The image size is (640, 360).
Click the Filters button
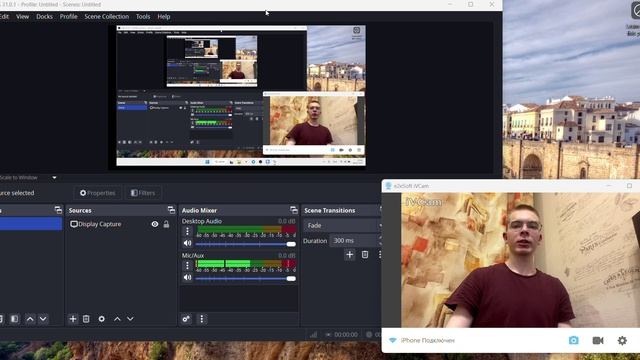tap(143, 193)
